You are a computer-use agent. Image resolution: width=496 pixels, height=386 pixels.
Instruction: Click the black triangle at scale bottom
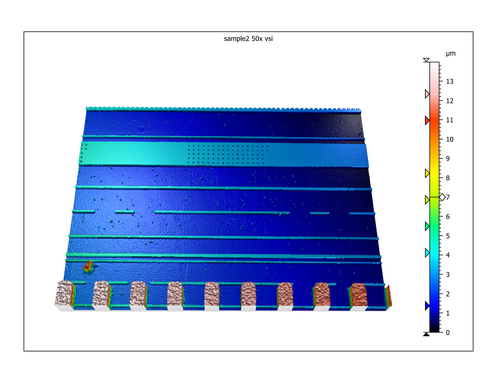[426, 334]
